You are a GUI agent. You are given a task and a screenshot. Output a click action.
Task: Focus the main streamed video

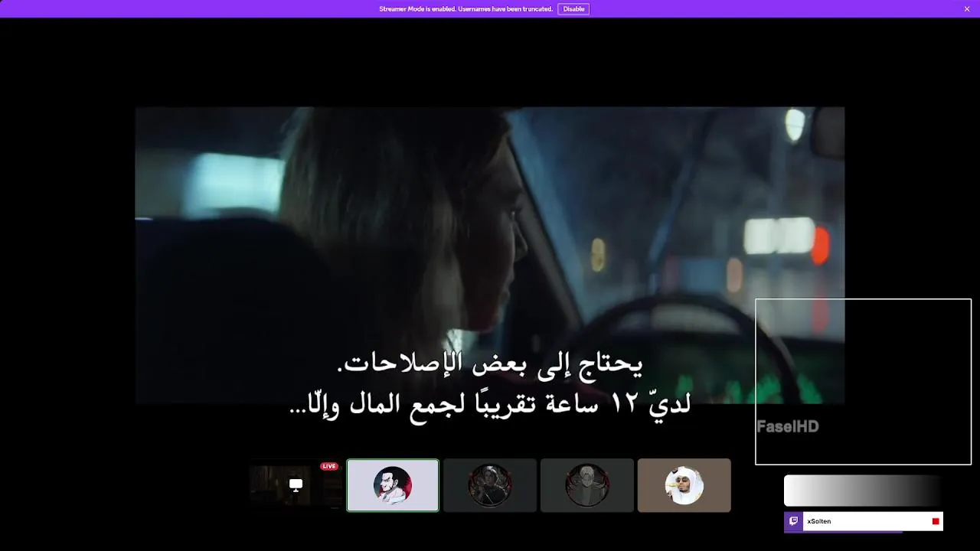pyautogui.click(x=490, y=256)
